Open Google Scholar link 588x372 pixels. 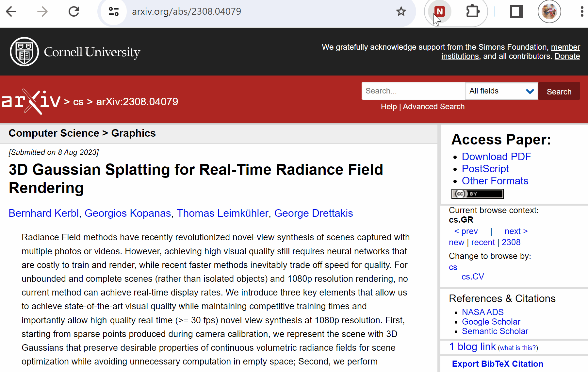[491, 322]
